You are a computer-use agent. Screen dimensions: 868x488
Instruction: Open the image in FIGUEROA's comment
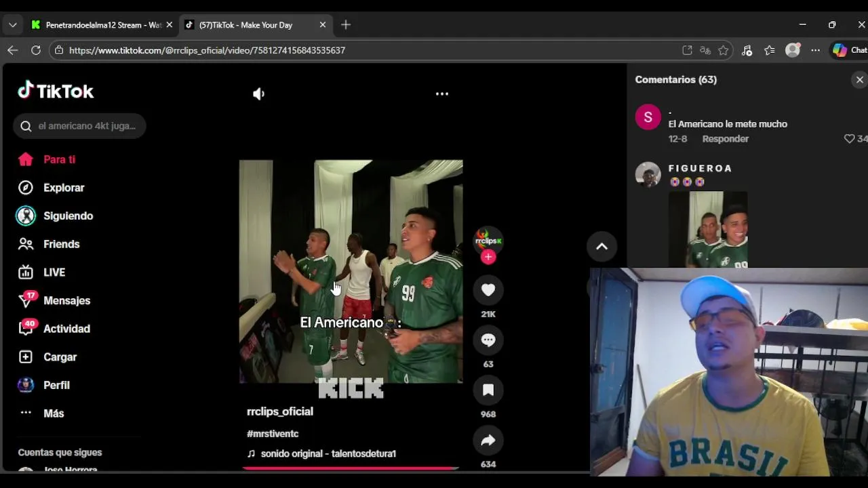tap(708, 229)
